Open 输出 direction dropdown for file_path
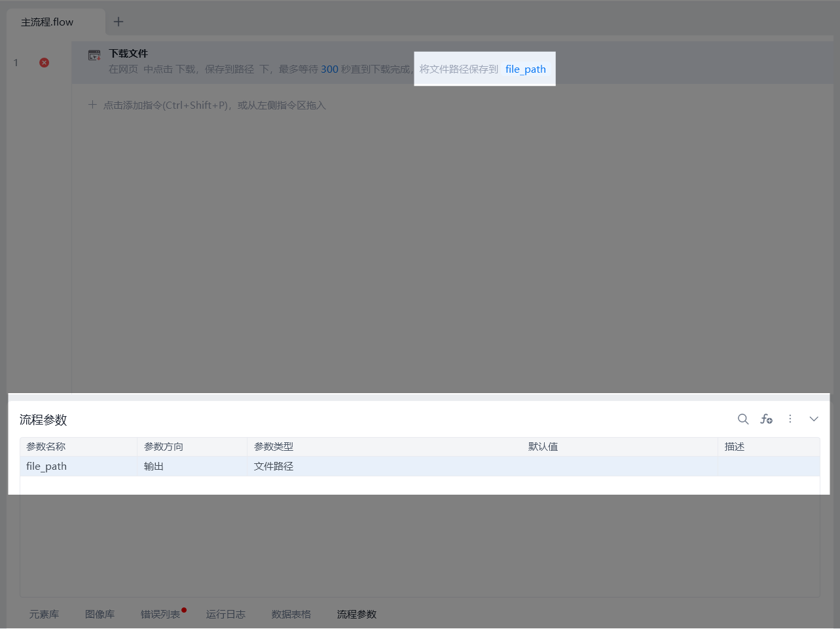The image size is (840, 629). (x=190, y=467)
